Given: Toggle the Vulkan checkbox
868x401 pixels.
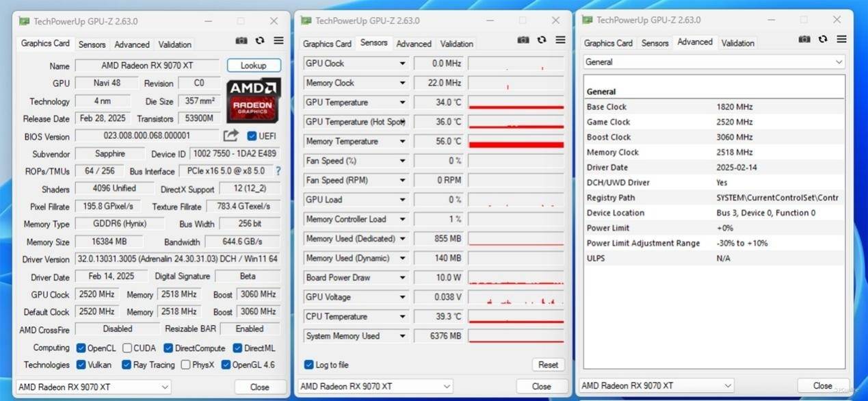Looking at the screenshot, I should [x=81, y=365].
